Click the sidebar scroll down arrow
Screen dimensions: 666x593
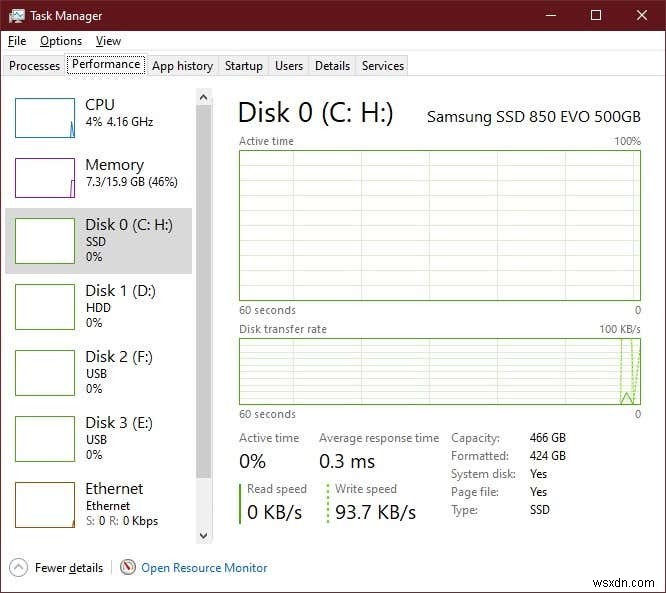click(203, 535)
